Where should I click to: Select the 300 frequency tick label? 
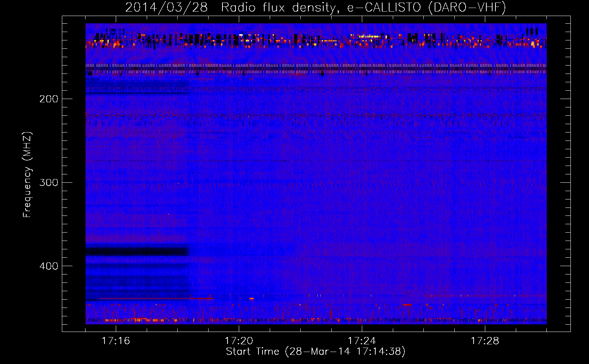(x=49, y=182)
